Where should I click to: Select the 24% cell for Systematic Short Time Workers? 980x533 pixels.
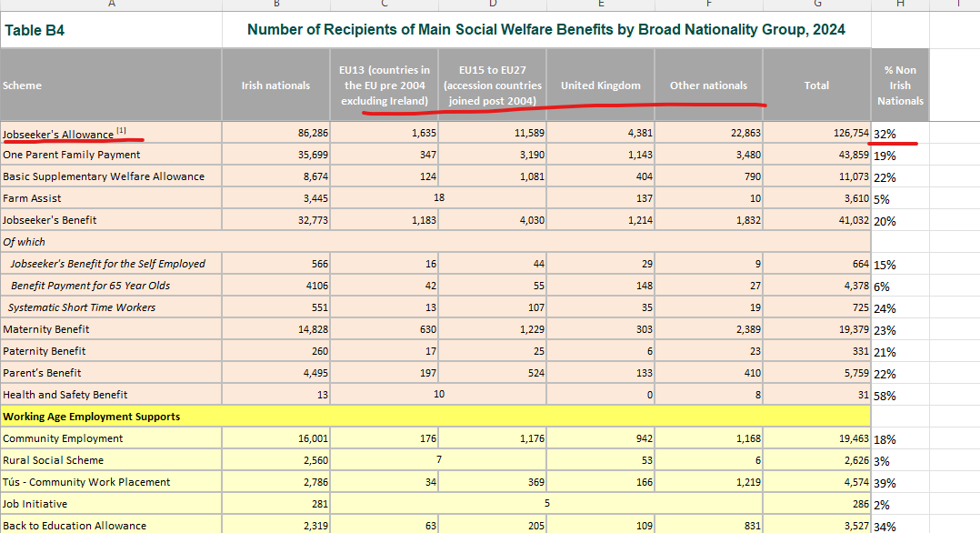900,308
